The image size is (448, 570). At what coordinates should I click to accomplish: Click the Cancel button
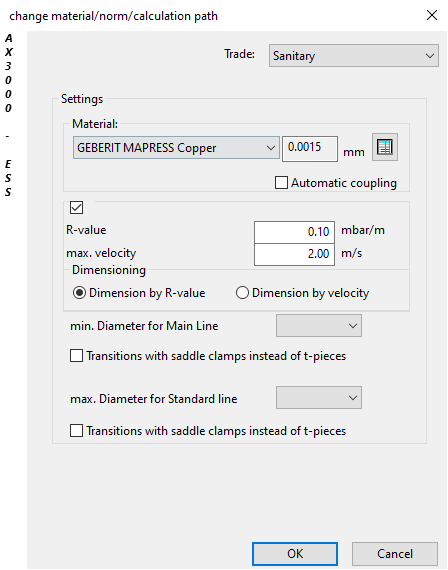pyautogui.click(x=395, y=554)
